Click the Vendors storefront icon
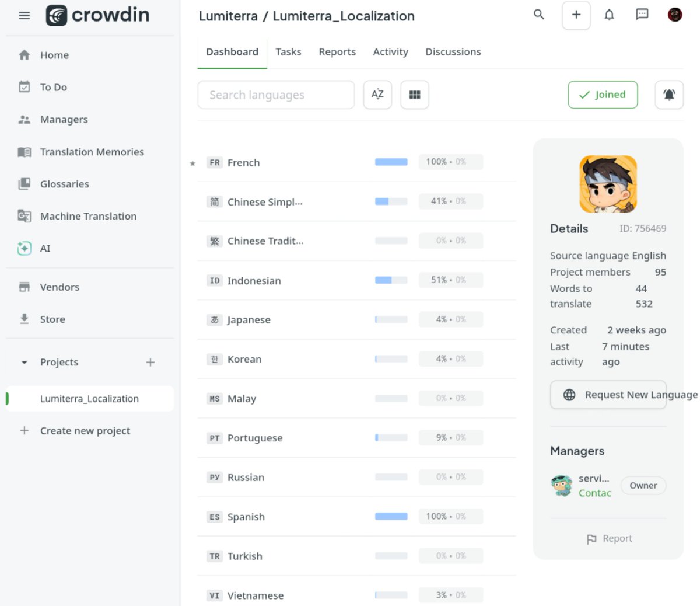The height and width of the screenshot is (606, 700). pos(24,287)
